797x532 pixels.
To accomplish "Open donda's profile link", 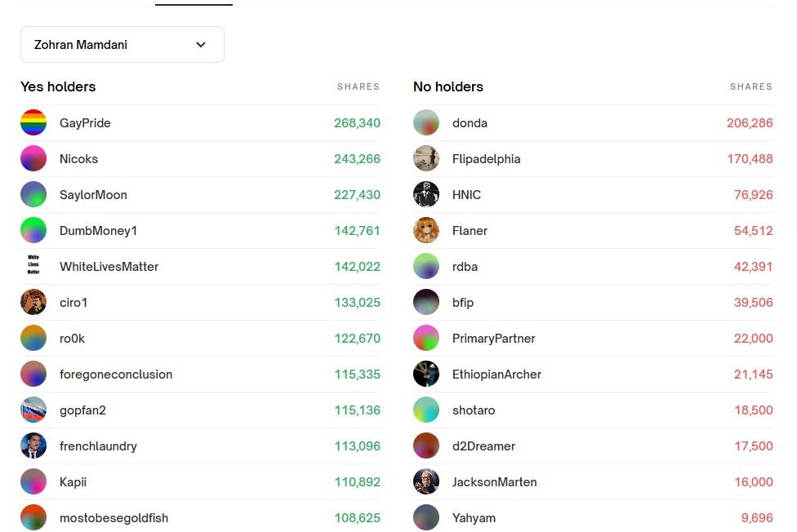I will click(x=470, y=123).
